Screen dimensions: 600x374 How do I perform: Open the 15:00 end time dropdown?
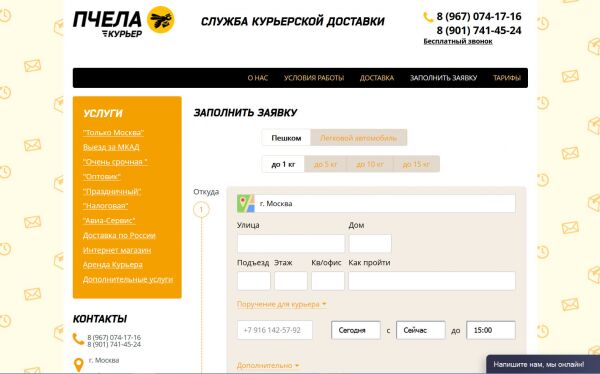[491, 330]
